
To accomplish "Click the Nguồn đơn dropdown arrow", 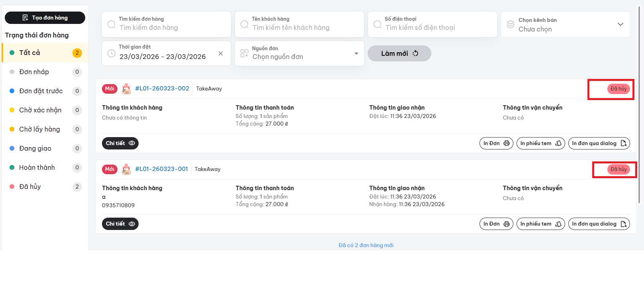I will [356, 53].
